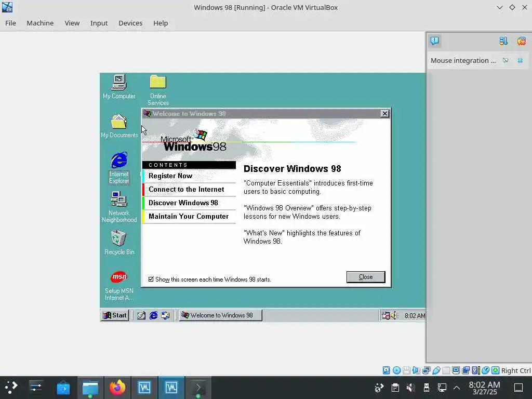Click the Close button in Welcome dialog
The height and width of the screenshot is (399, 532).
click(366, 277)
